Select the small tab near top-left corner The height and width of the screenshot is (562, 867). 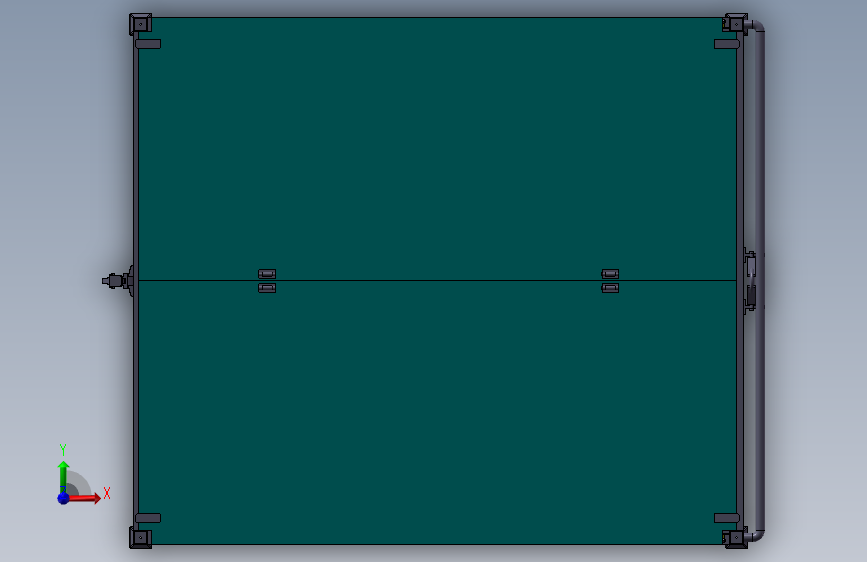coord(148,44)
